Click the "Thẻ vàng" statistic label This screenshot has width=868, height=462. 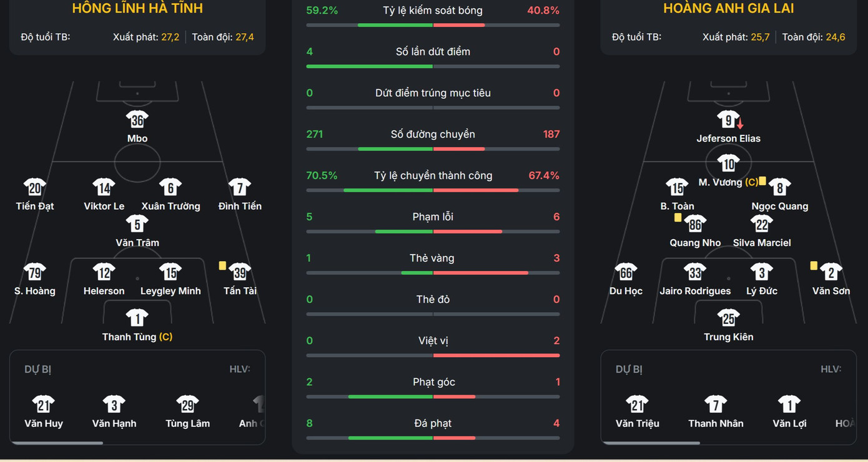(432, 258)
